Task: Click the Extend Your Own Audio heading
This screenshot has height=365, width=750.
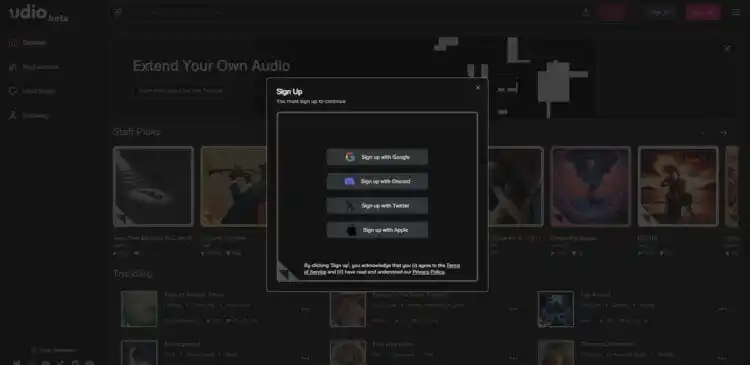Action: tap(211, 66)
